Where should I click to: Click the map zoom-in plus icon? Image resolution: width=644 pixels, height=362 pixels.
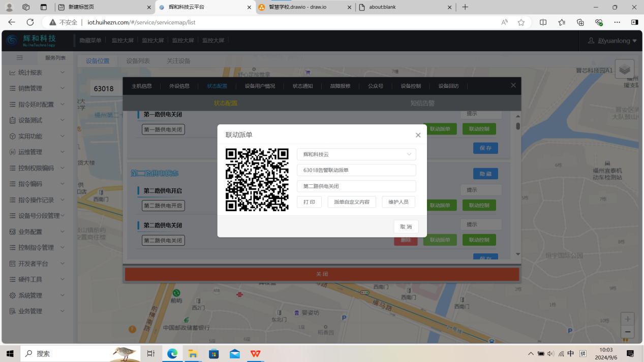tap(627, 319)
